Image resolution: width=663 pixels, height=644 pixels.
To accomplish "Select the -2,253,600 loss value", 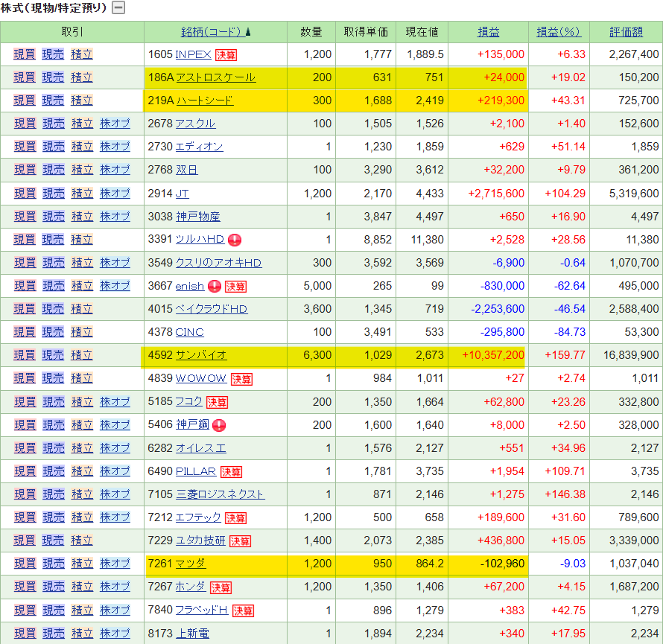I will point(498,309).
